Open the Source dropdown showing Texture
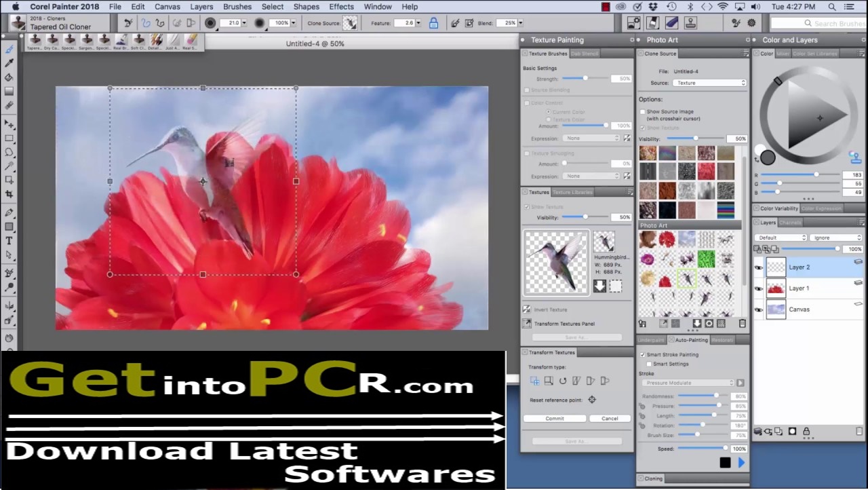The image size is (868, 490). click(709, 83)
